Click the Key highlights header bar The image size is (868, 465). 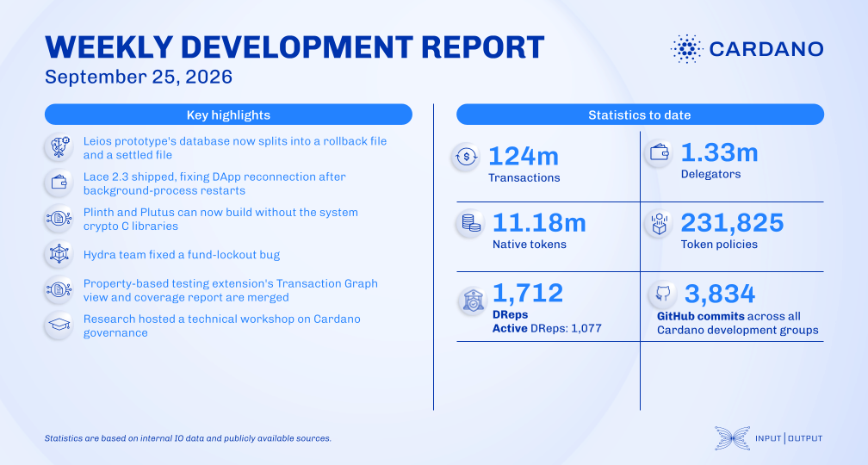pos(228,115)
